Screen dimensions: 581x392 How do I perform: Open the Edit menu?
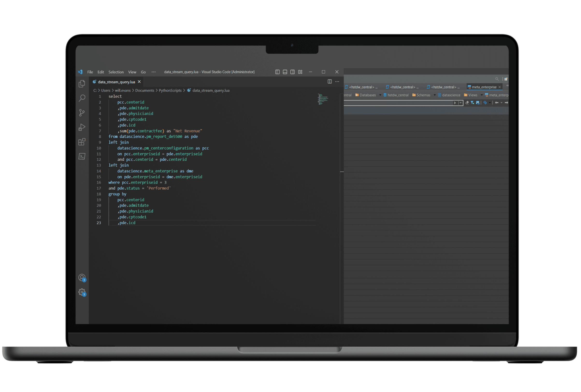(101, 72)
